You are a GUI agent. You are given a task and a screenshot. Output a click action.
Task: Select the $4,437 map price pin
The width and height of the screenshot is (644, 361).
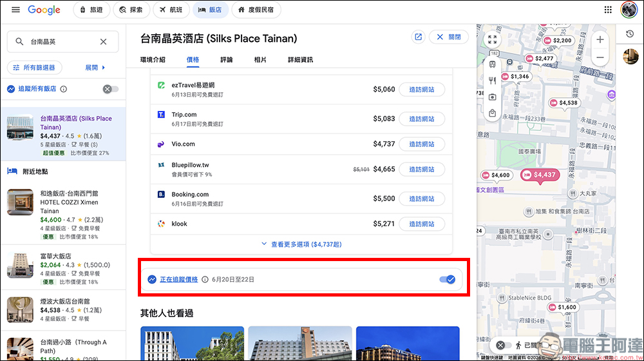540,175
